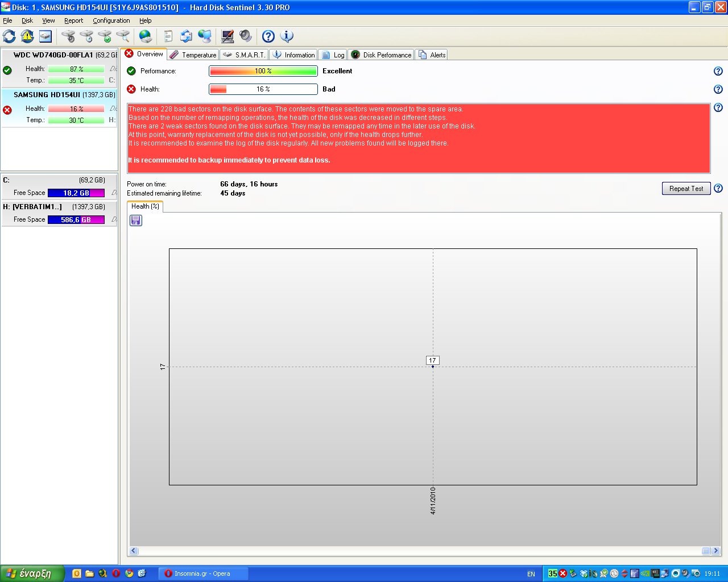Image resolution: width=728 pixels, height=582 pixels.
Task: Select WDC WD740GD-00FLA1 disk in sidebar
Action: click(59, 68)
